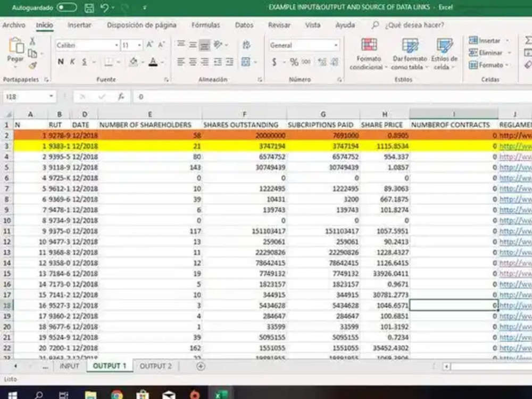The height and width of the screenshot is (399, 532).
Task: Click the merge and center icon
Action: coord(246,62)
